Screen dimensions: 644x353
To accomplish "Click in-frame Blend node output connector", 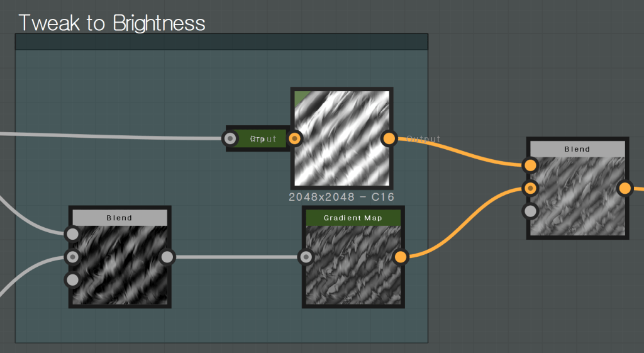I will [x=167, y=257].
